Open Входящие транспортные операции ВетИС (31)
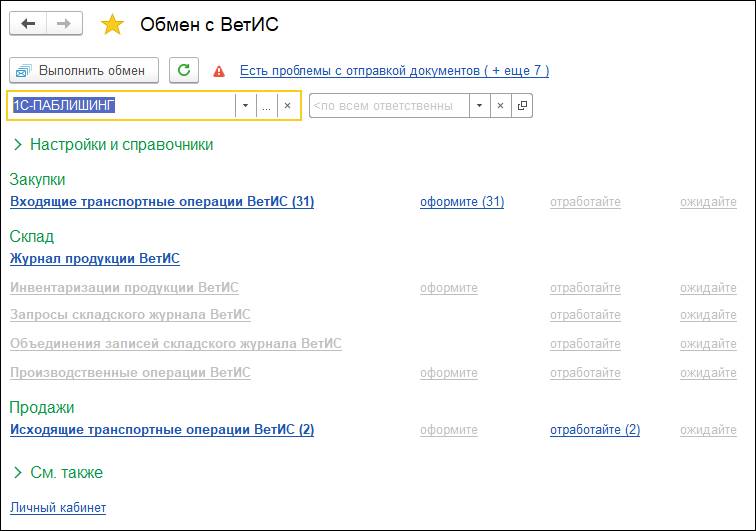The height and width of the screenshot is (531, 756). click(x=162, y=202)
